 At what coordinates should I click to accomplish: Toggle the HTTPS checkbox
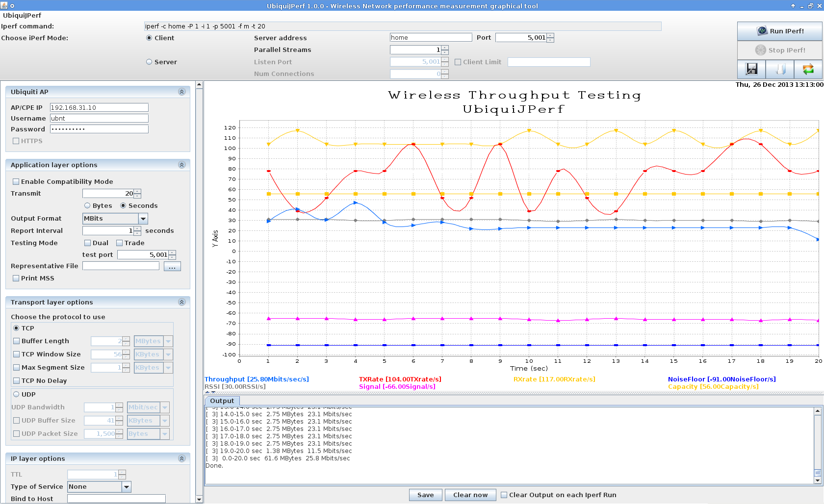click(16, 141)
